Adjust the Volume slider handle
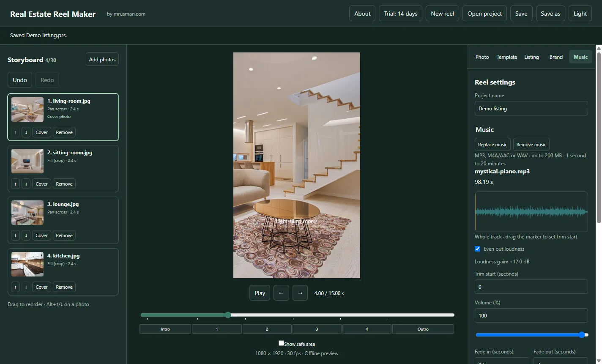Image resolution: width=602 pixels, height=364 pixels. coord(582,335)
